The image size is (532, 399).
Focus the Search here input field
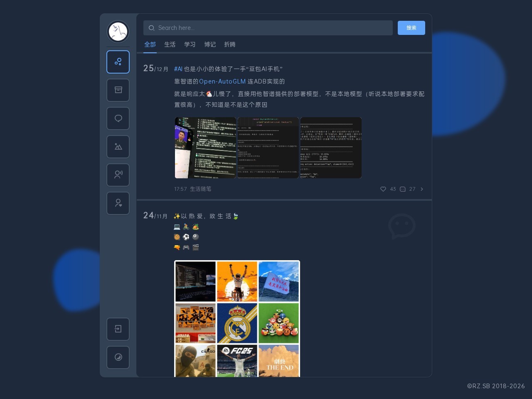[268, 28]
